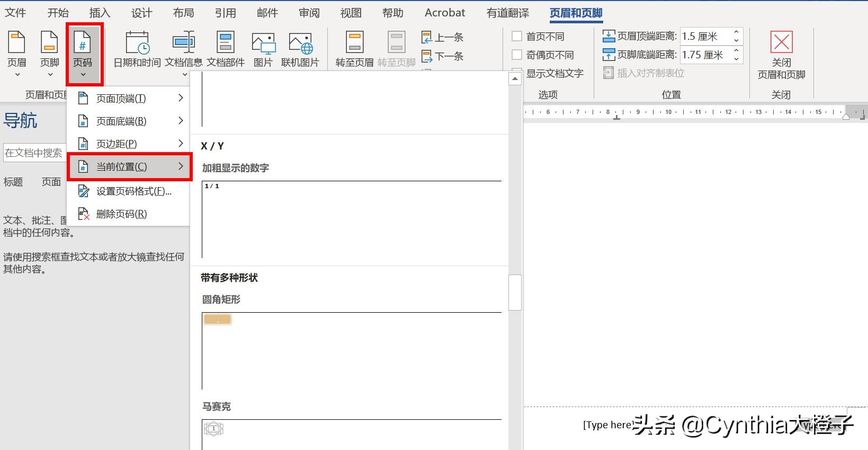The height and width of the screenshot is (450, 868).
Task: Go to 上一条 previous section
Action: pyautogui.click(x=443, y=37)
